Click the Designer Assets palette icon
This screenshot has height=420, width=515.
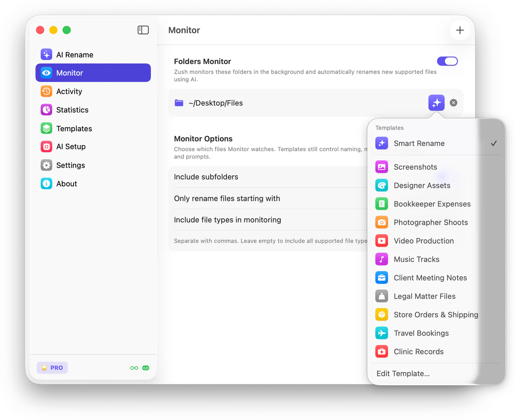(381, 185)
